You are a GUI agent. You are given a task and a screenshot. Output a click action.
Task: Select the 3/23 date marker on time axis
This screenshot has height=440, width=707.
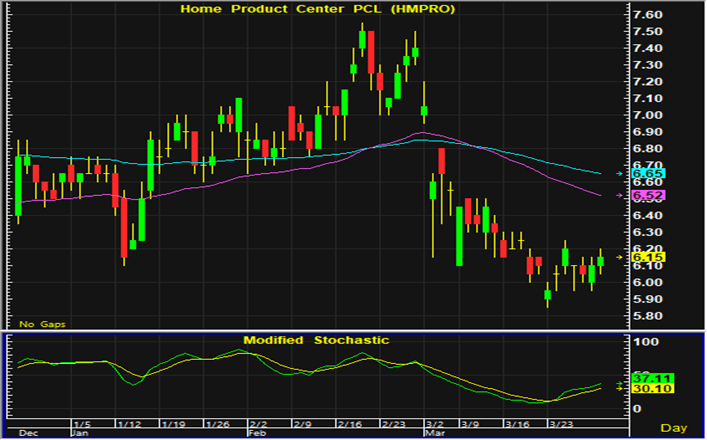coord(568,424)
